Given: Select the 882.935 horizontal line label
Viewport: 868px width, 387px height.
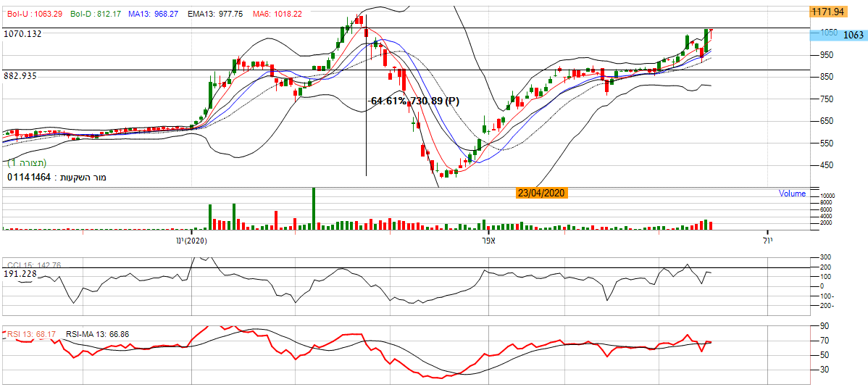Looking at the screenshot, I should [x=20, y=75].
